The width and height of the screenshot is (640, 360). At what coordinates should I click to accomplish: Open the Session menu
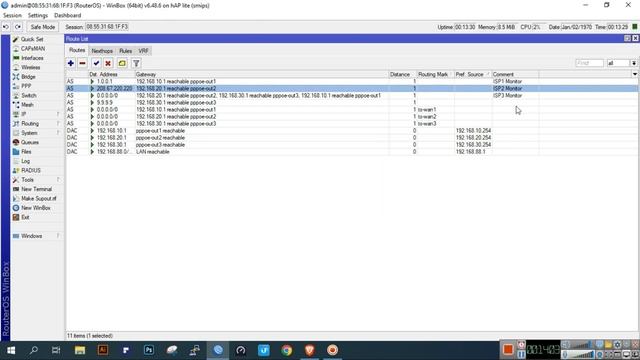tap(12, 16)
